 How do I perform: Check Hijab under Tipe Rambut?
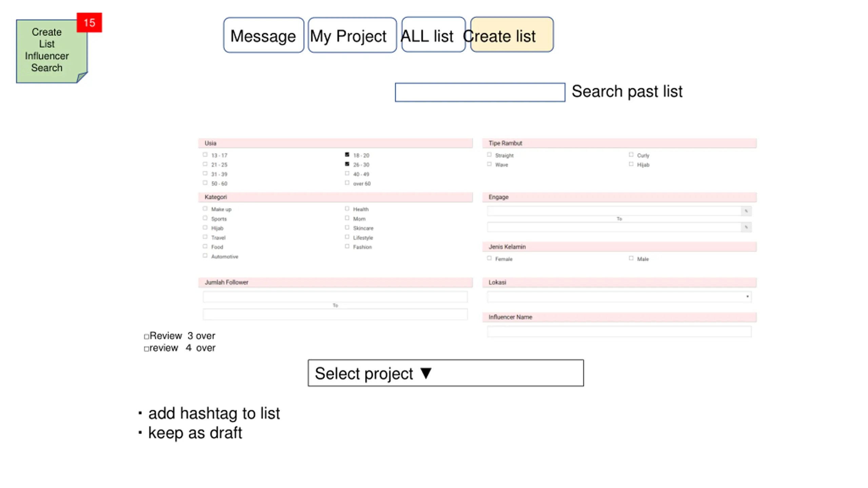point(631,164)
